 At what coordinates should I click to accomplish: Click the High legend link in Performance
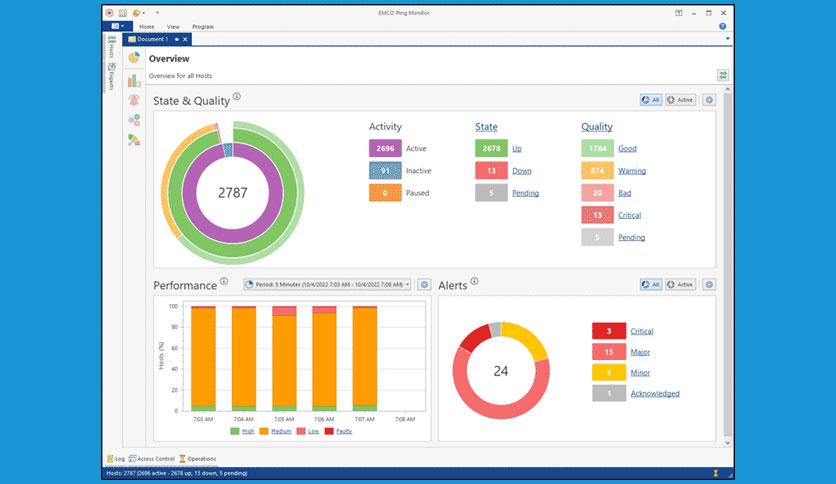[248, 431]
